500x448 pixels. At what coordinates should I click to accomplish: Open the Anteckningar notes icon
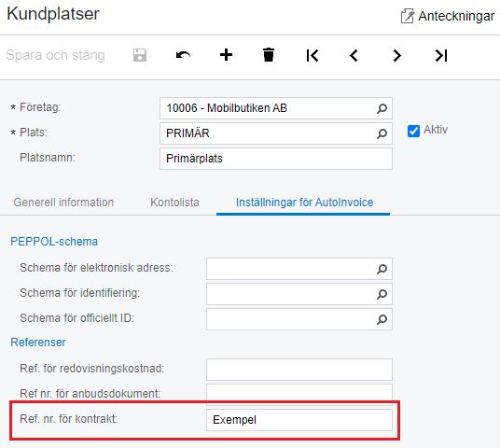408,16
